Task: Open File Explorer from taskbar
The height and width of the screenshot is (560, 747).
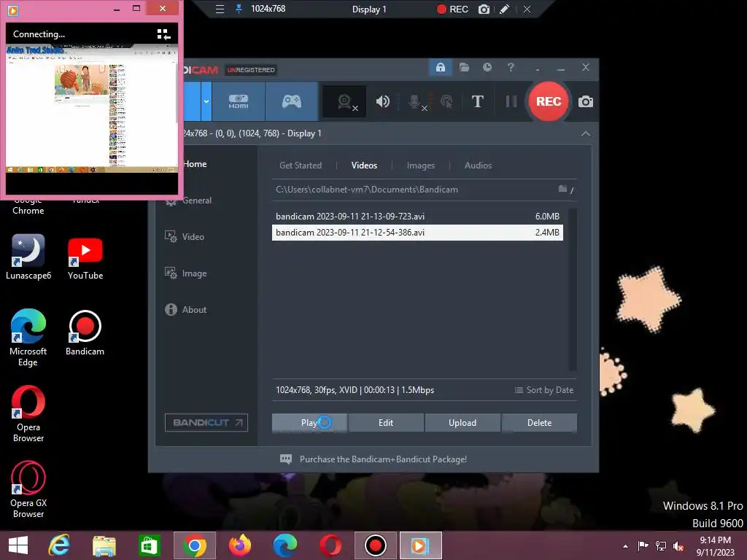Action: tap(104, 545)
